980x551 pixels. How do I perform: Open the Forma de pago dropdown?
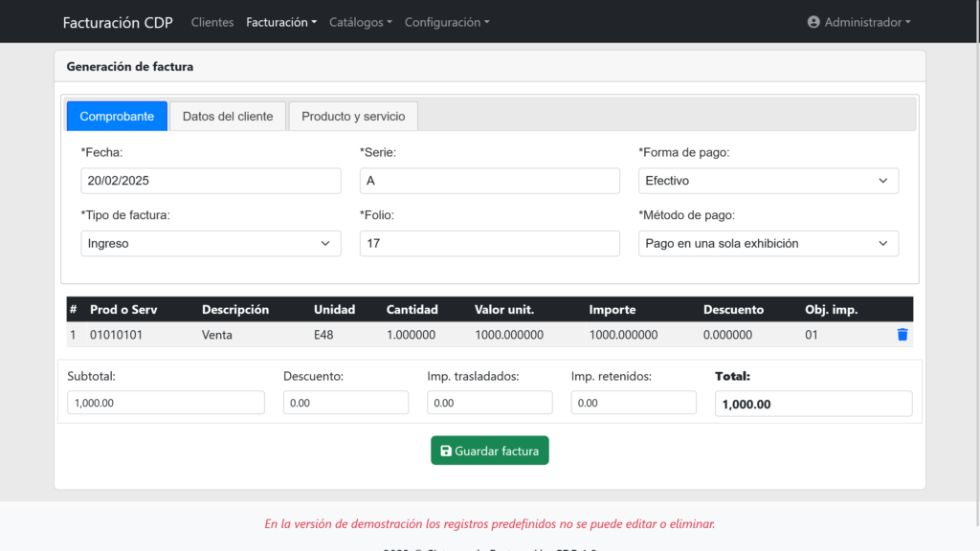768,181
